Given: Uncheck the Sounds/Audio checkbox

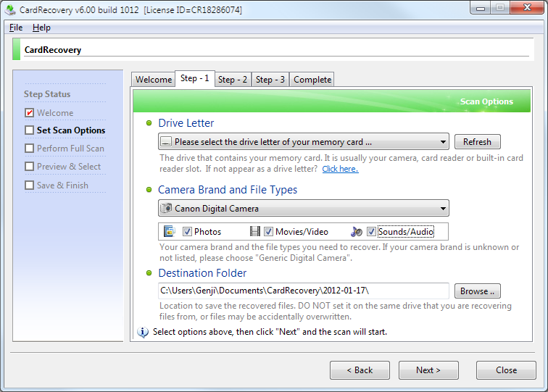Looking at the screenshot, I should coord(371,231).
